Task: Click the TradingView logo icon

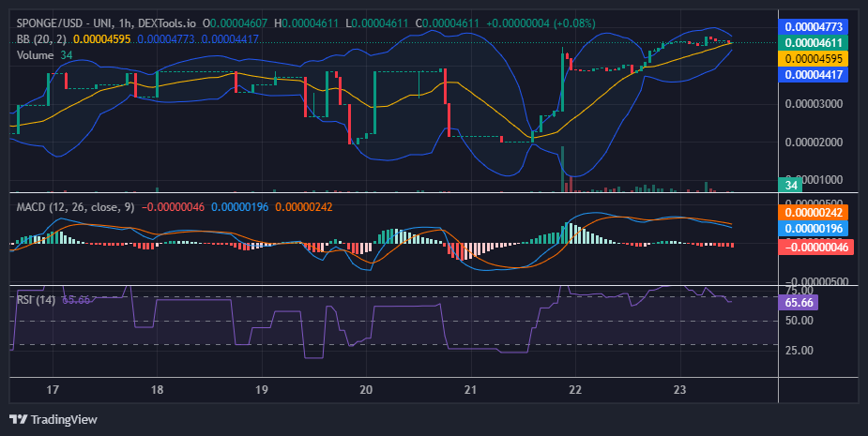Action: 18,419
